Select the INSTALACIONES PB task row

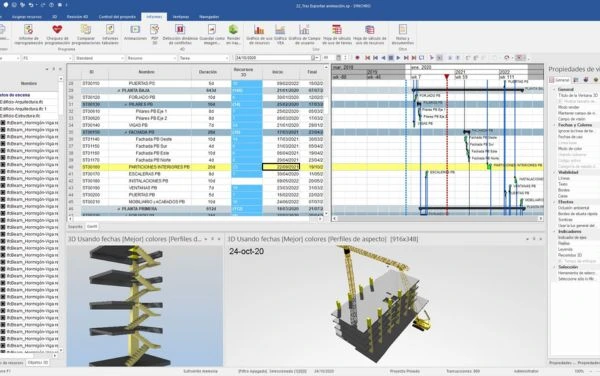196,181
